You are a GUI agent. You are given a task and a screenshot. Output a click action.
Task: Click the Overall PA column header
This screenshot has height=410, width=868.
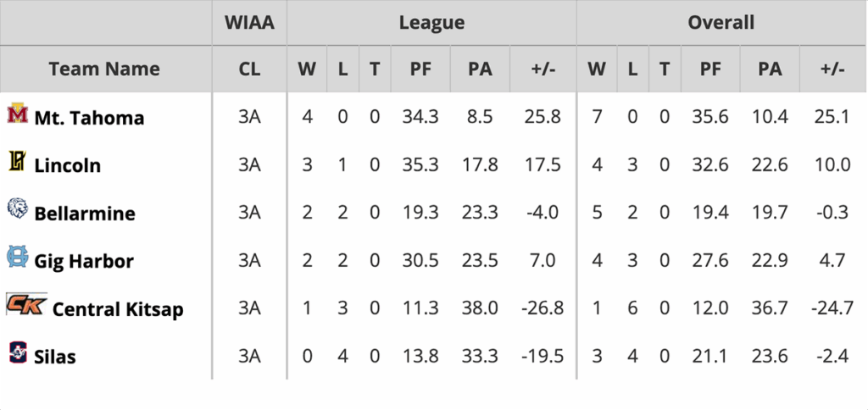[x=770, y=69]
